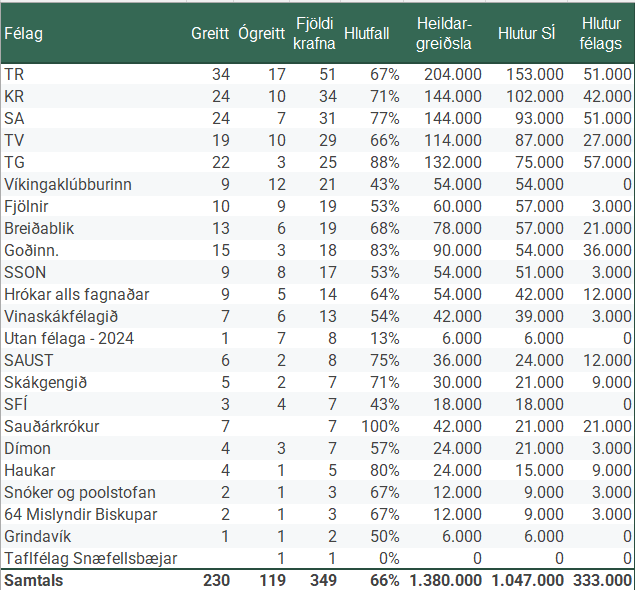Click the 100% percentage cell for Sauðárkrókur
The image size is (635, 590).
(380, 426)
